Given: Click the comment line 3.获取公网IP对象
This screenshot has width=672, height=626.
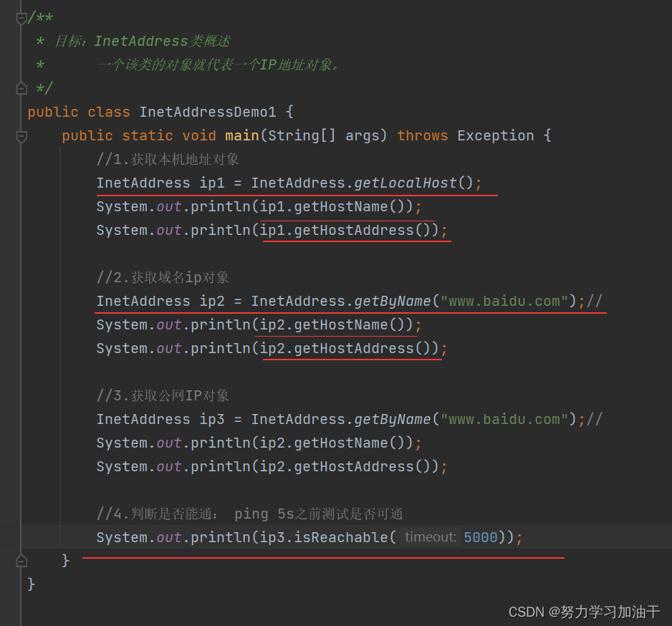Looking at the screenshot, I should 163,395.
